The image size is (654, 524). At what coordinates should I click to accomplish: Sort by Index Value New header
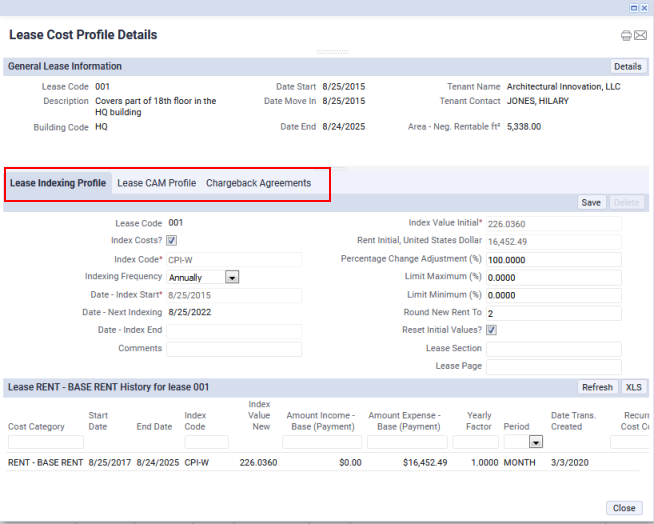click(x=259, y=416)
